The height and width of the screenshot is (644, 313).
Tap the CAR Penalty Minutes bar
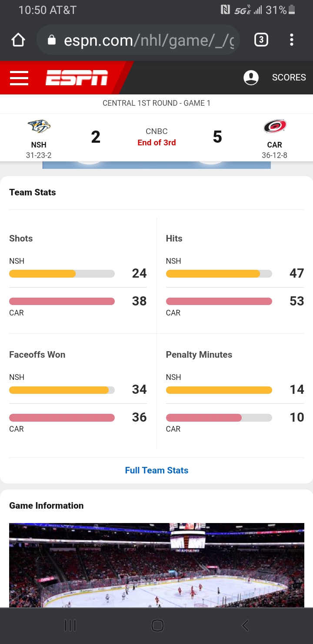[x=219, y=418]
